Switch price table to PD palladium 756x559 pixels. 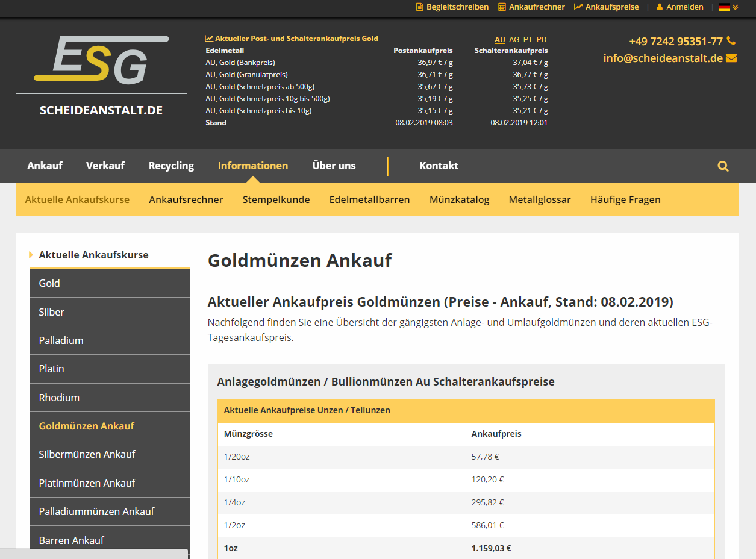542,40
